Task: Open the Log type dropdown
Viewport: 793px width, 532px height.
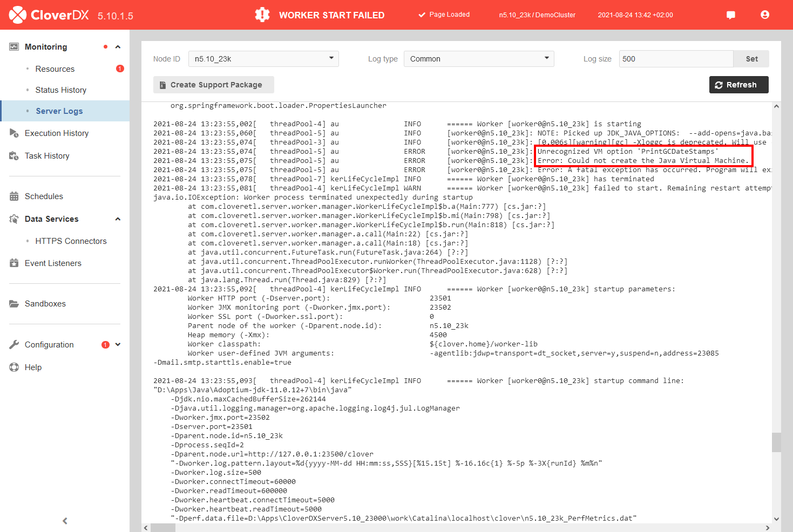Action: [x=479, y=59]
